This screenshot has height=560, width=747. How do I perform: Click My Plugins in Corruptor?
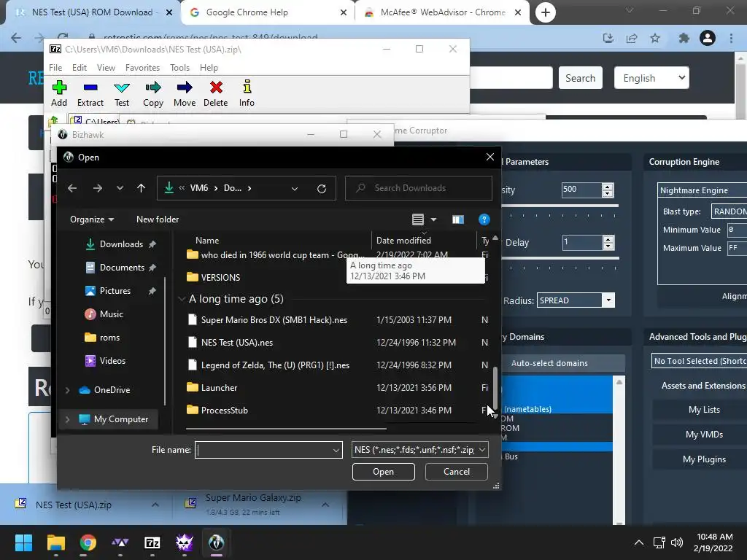[704, 459]
